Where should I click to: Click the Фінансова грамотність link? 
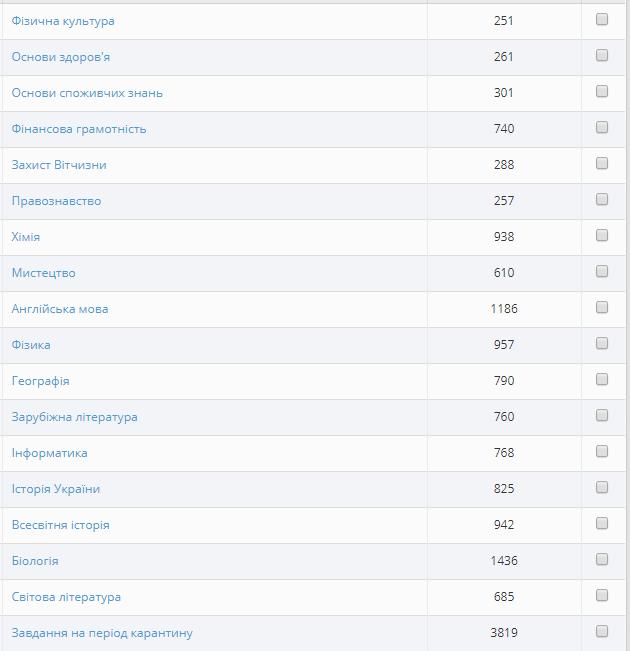click(x=79, y=129)
